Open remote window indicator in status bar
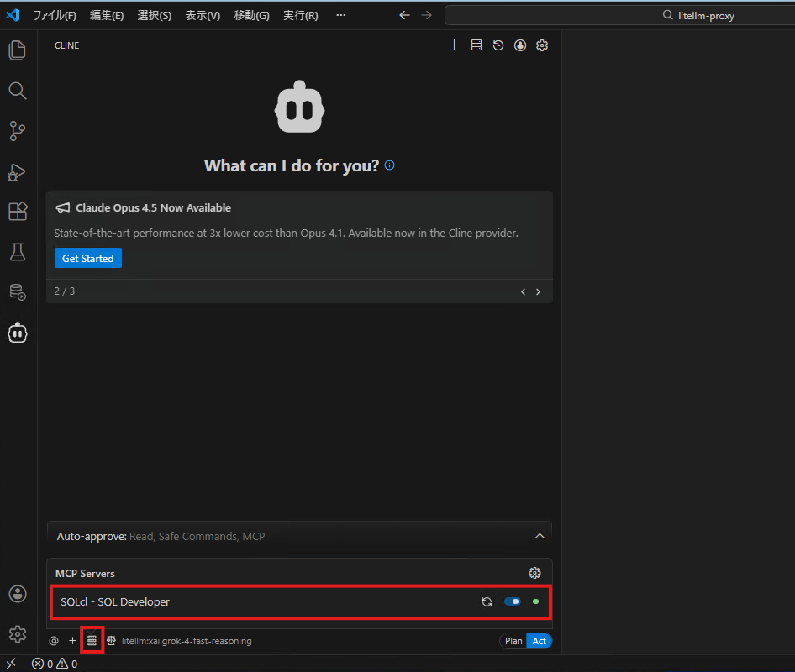 coord(11,664)
